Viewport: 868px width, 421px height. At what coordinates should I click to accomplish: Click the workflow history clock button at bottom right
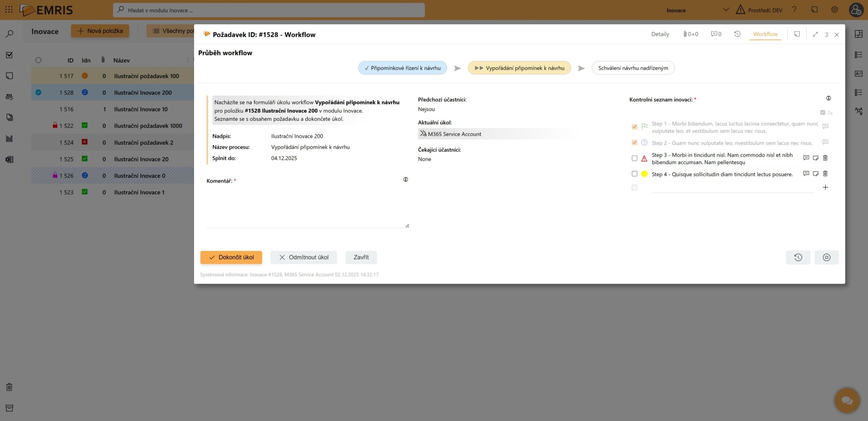[798, 257]
